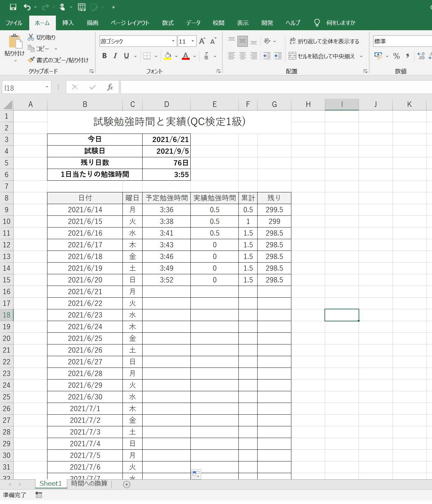This screenshot has height=504, width=432.
Task: Switch to the ページ レイアウト tab
Action: pos(130,23)
